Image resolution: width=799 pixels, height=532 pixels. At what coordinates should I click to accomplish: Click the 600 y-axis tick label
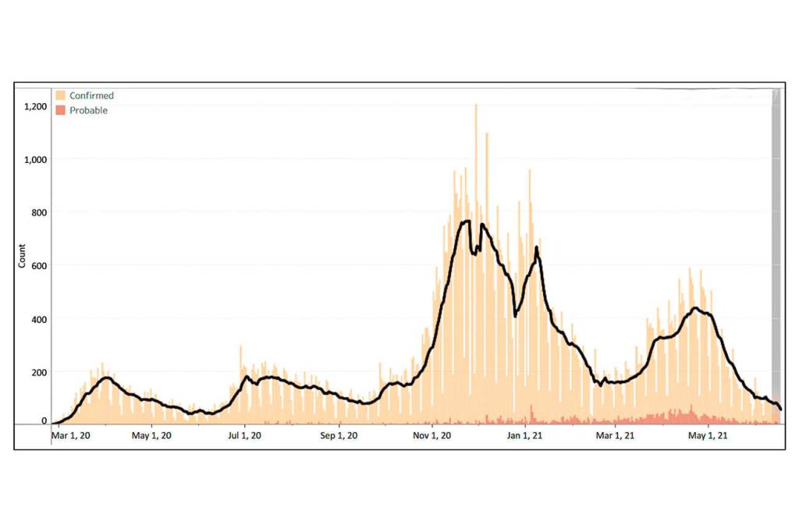38,265
